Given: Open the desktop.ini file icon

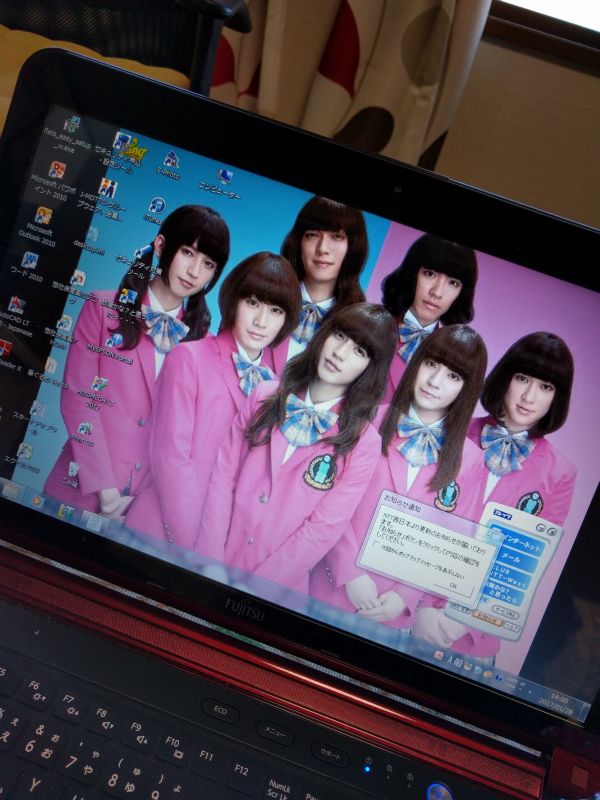Looking at the screenshot, I should 90,241.
